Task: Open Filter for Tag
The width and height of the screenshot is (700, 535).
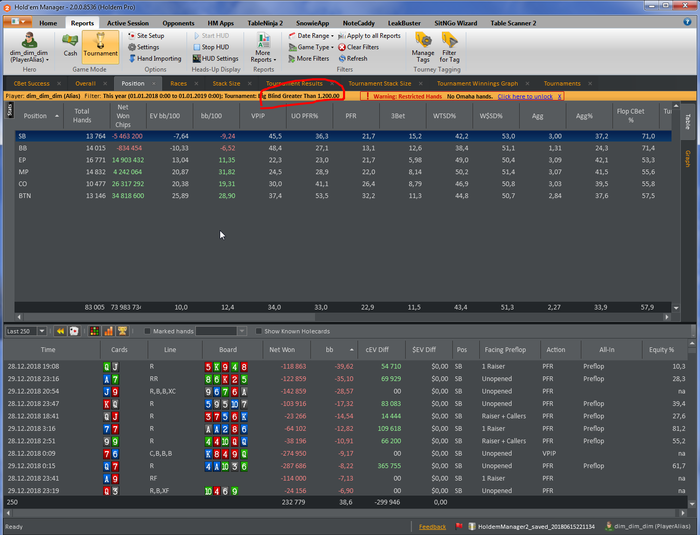Action: click(x=449, y=47)
